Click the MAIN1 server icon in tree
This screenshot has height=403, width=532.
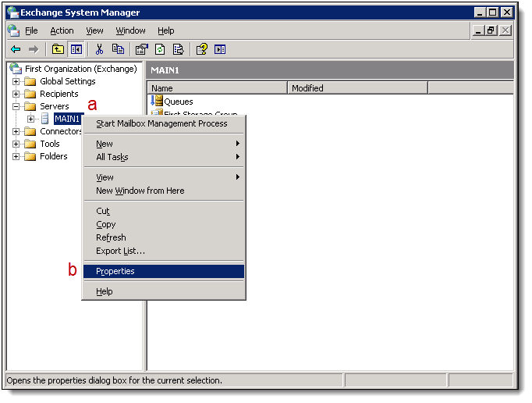tap(44, 119)
